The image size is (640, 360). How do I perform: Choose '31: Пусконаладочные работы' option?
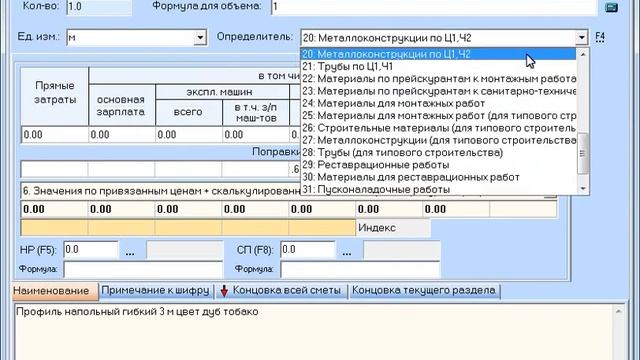point(438,189)
